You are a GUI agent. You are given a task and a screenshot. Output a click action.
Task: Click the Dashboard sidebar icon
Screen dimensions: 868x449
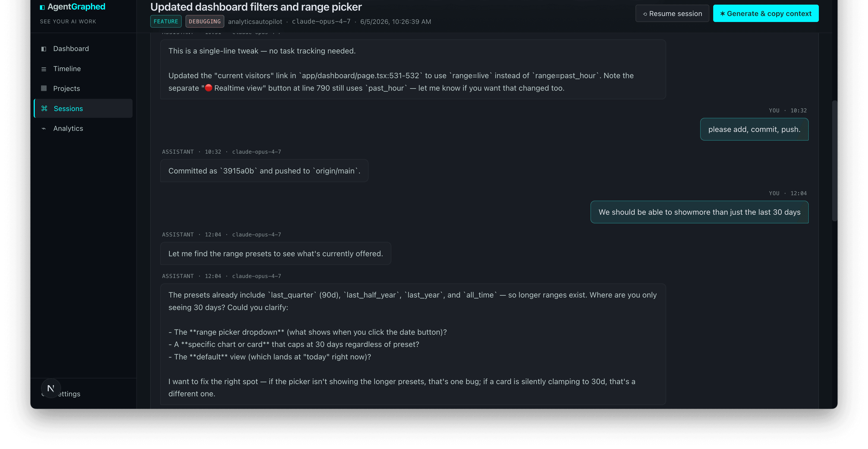(x=44, y=49)
